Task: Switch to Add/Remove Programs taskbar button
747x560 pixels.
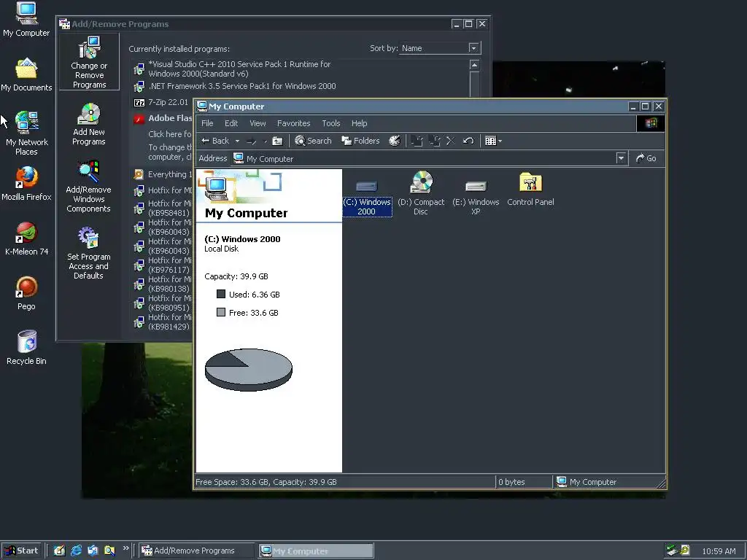Action: tap(197, 551)
